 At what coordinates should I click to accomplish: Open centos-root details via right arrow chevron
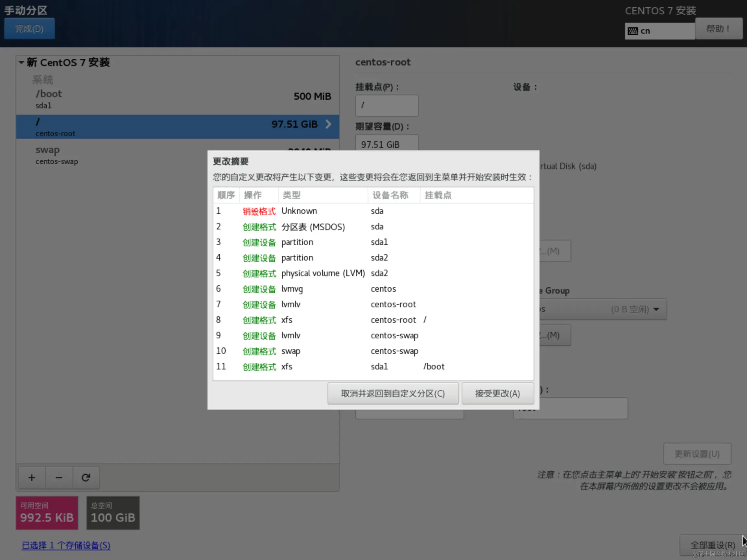tap(328, 124)
